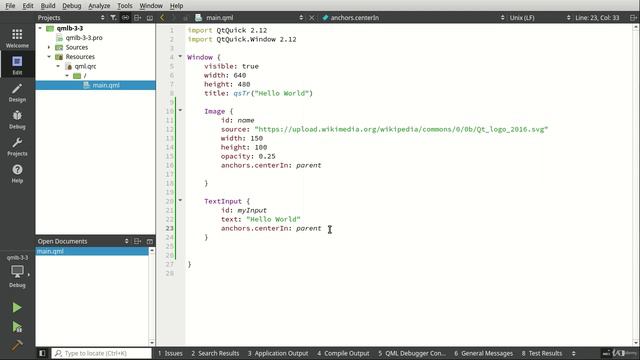
Task: Toggle the left sidebar visibility button
Action: [x=42, y=353]
